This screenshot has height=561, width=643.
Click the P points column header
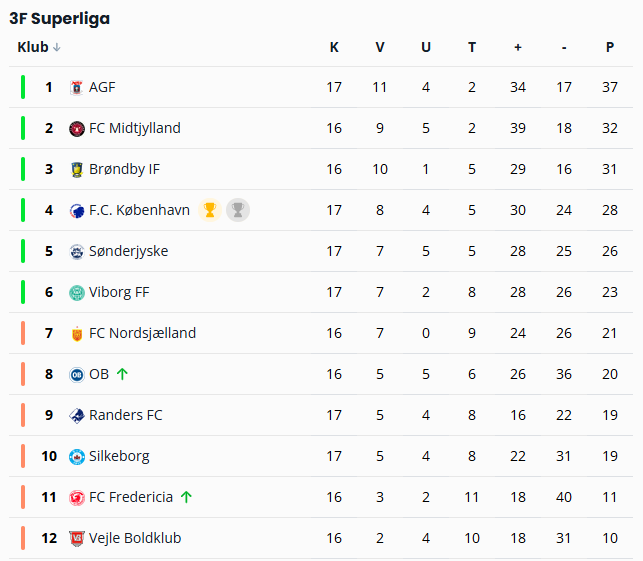(x=610, y=47)
